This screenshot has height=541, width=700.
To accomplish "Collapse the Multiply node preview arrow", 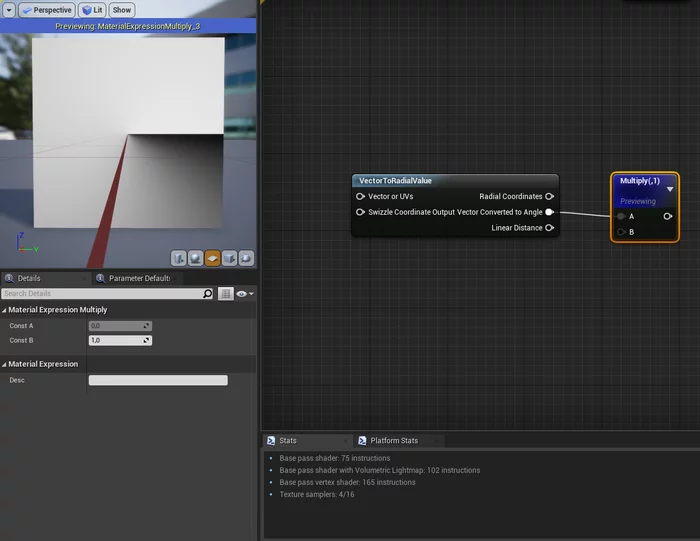I will tap(670, 190).
